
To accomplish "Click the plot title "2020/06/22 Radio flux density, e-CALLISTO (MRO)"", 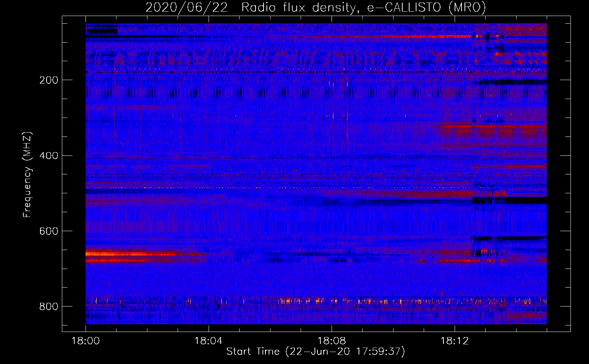I will [316, 7].
